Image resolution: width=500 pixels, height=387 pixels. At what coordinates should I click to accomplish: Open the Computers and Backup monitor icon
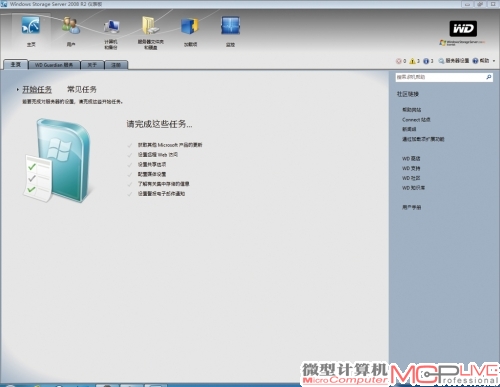click(x=111, y=26)
